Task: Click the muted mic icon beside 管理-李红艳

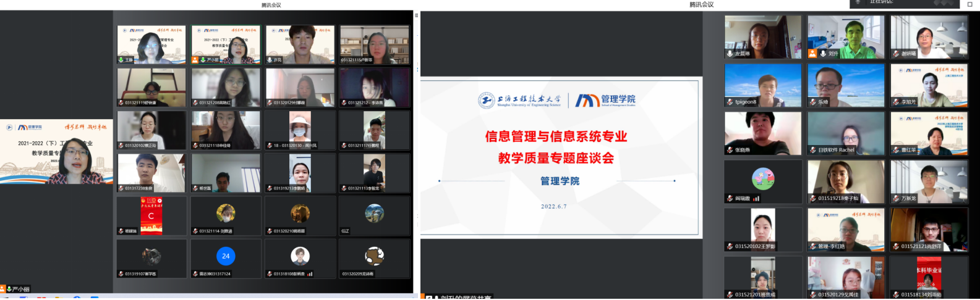Action: [x=813, y=247]
